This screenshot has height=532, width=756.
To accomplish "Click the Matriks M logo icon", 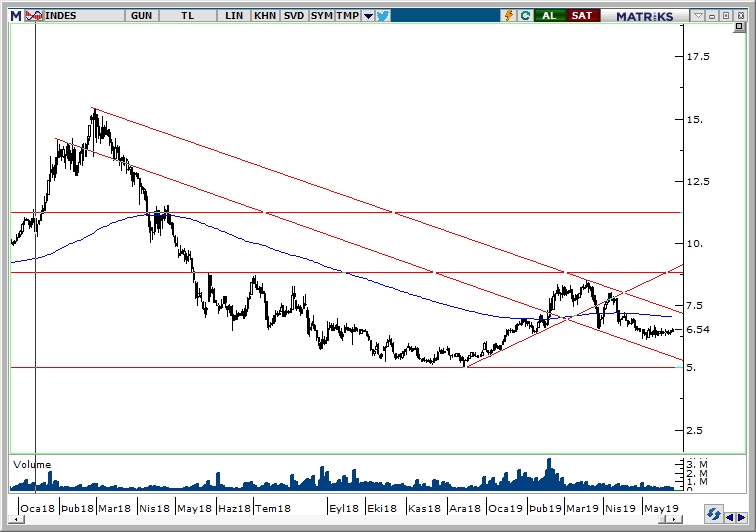I will coord(16,15).
